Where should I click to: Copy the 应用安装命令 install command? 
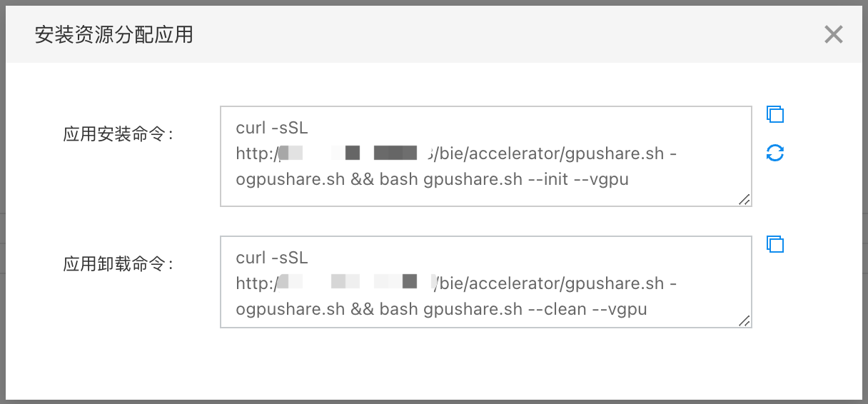pyautogui.click(x=775, y=114)
